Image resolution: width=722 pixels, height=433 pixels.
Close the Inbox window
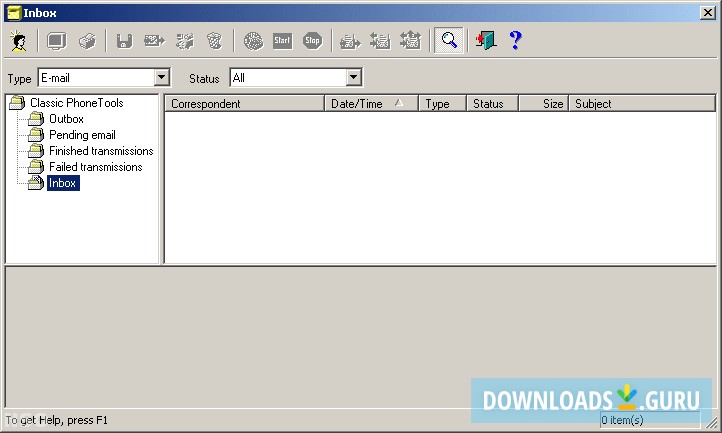[x=707, y=13]
